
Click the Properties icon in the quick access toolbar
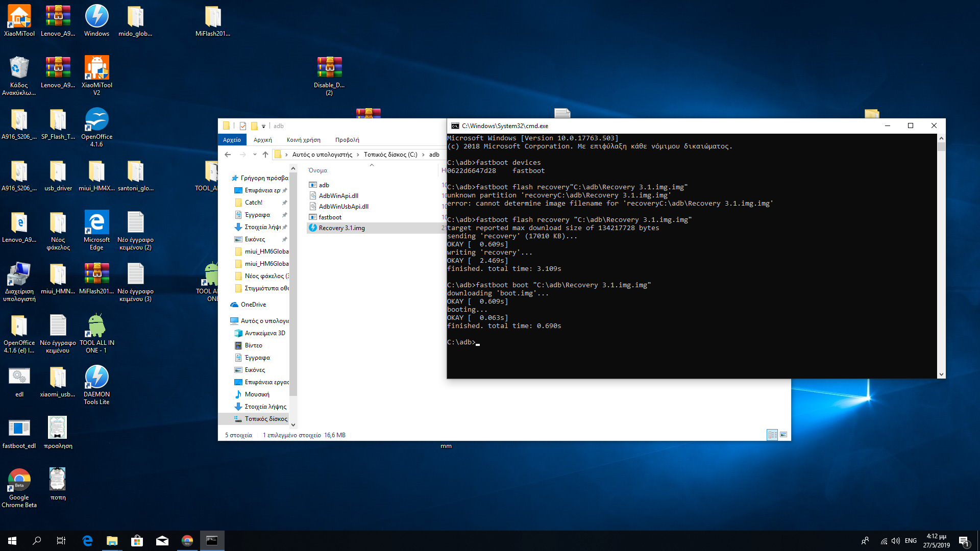click(x=243, y=126)
